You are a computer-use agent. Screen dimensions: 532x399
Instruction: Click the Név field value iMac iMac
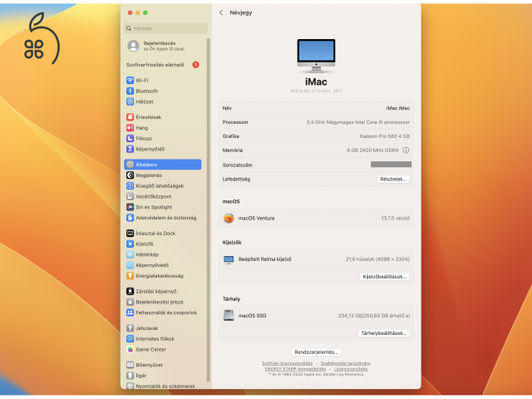pyautogui.click(x=397, y=108)
